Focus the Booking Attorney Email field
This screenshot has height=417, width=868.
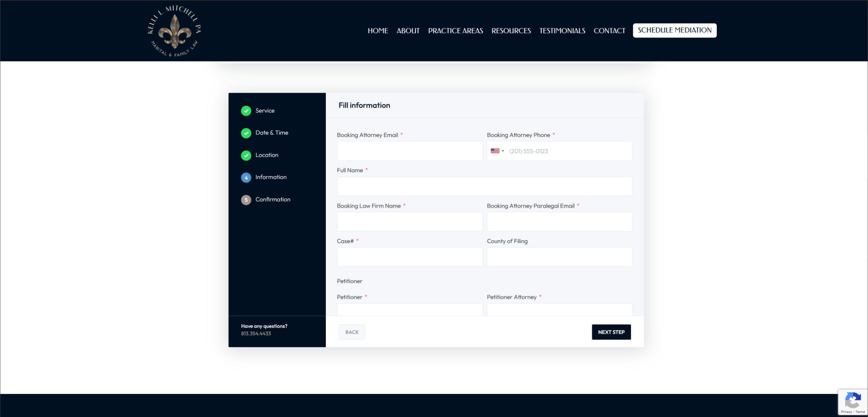pyautogui.click(x=409, y=151)
